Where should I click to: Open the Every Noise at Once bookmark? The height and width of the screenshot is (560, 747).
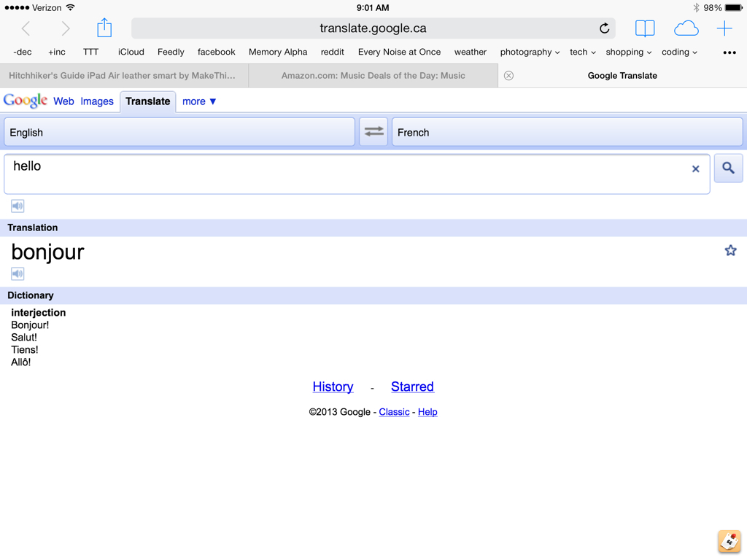pos(399,52)
